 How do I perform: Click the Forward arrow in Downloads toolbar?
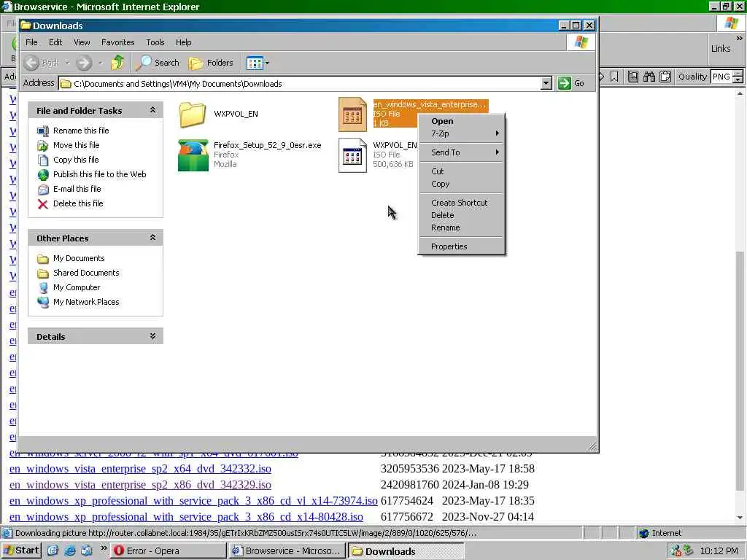84,63
